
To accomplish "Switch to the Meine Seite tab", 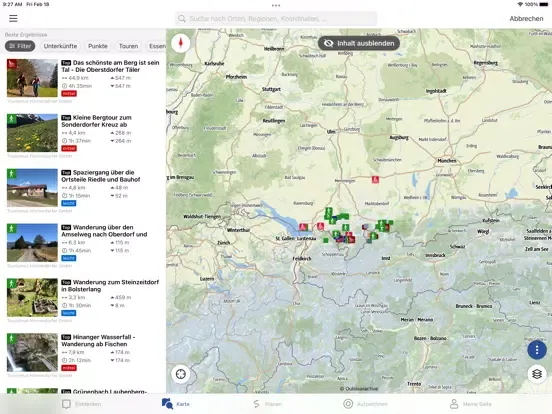I will coord(470,404).
